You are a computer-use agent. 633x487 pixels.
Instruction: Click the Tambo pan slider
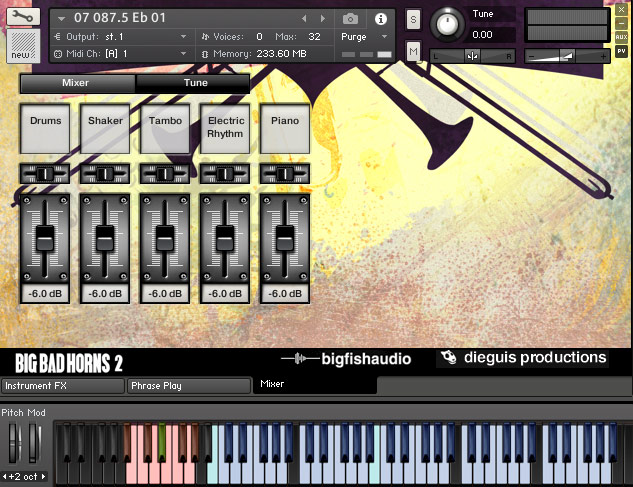(165, 174)
